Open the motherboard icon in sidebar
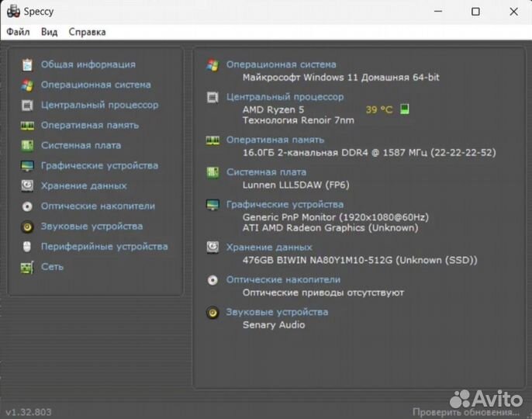This screenshot has height=419, width=532. pos(27,145)
